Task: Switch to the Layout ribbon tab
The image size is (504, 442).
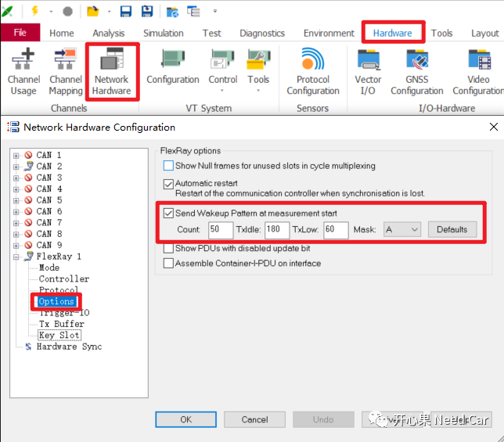Action: click(x=485, y=33)
